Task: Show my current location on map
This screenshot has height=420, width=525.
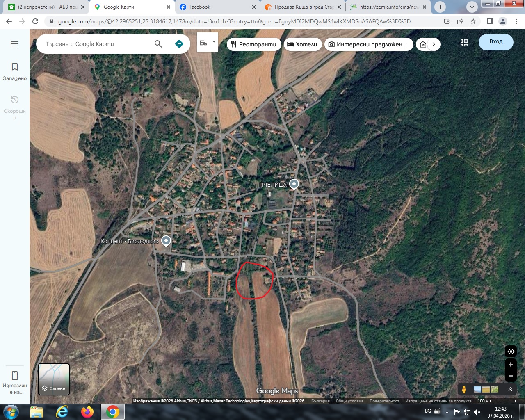Action: tap(511, 352)
